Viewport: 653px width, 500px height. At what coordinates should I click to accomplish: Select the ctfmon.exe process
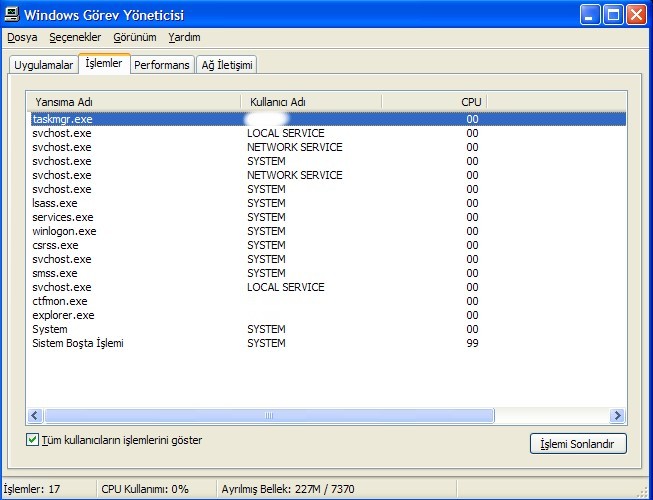60,301
